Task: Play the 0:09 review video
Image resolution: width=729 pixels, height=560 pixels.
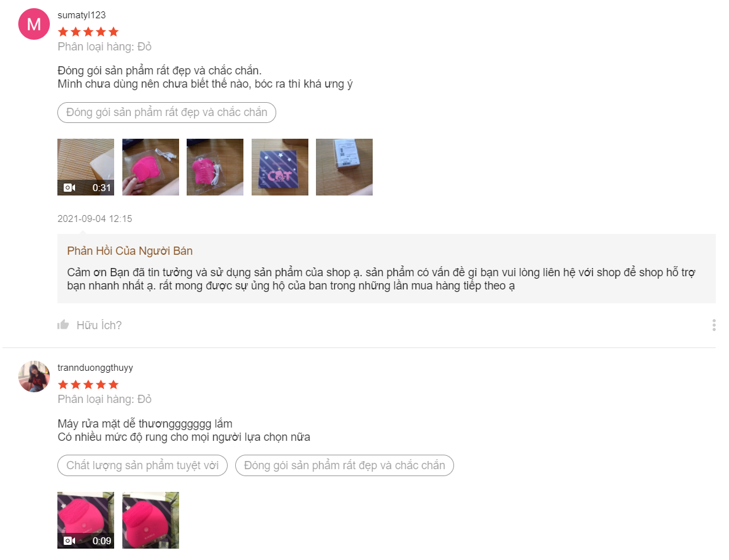Action: click(86, 520)
